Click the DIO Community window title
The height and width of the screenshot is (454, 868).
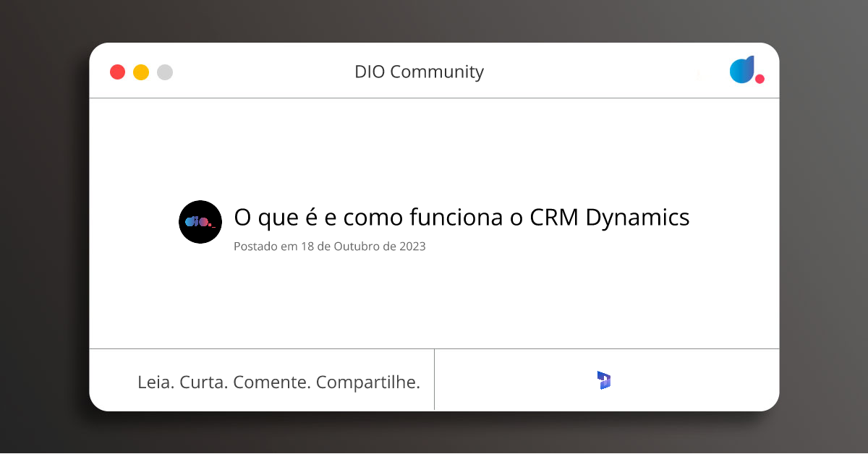(420, 72)
